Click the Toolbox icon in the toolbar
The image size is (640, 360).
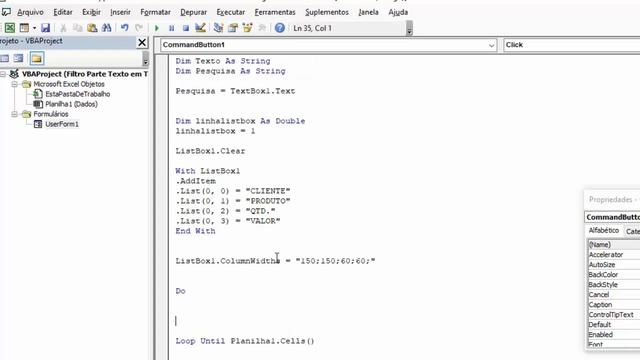click(262, 28)
